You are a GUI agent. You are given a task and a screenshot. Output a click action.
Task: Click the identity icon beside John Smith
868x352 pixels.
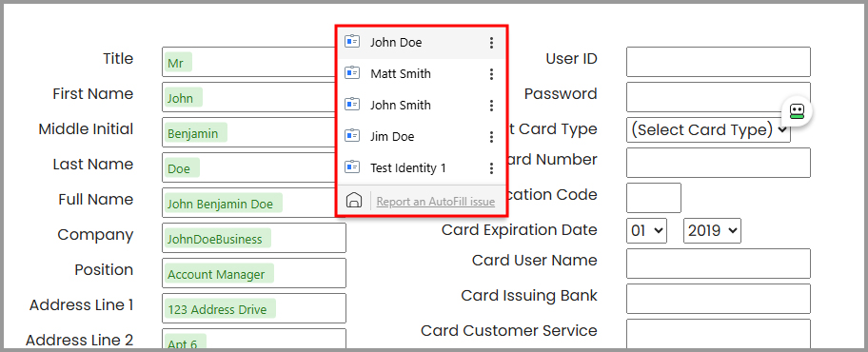[352, 105]
